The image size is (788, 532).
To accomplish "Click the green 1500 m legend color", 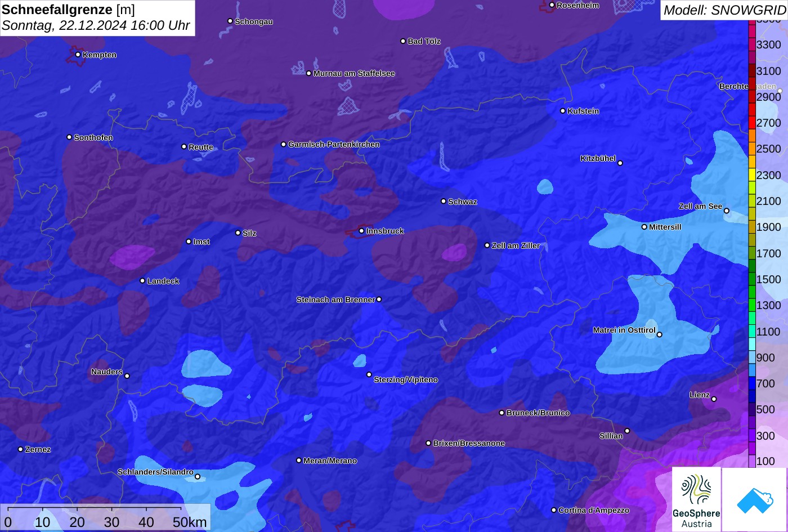I will pos(752,279).
